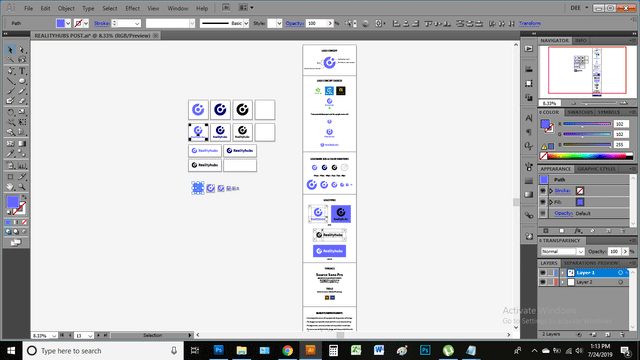Image resolution: width=640 pixels, height=360 pixels.
Task: Activate the Eyedropper tool
Action: pos(10,154)
